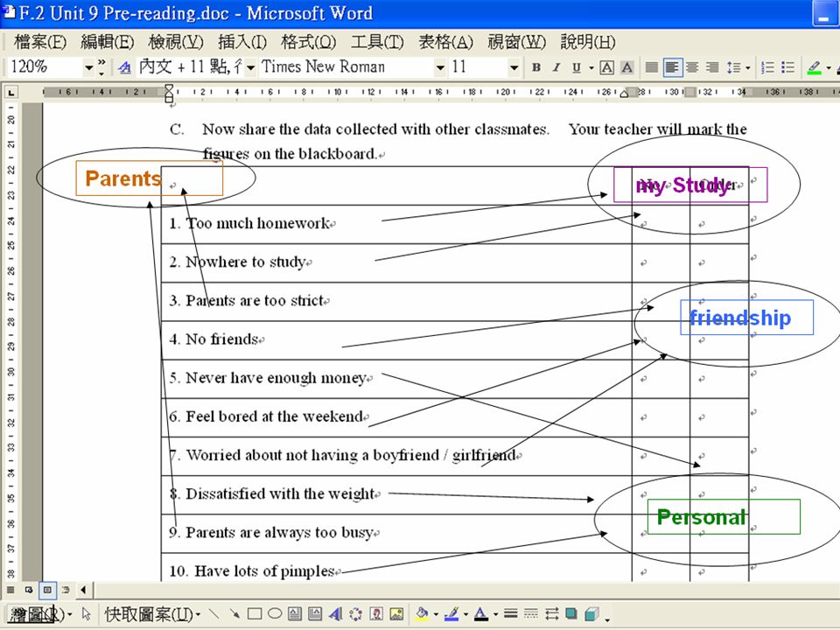Insert a horizontal text box
840x630 pixels.
tap(295, 614)
